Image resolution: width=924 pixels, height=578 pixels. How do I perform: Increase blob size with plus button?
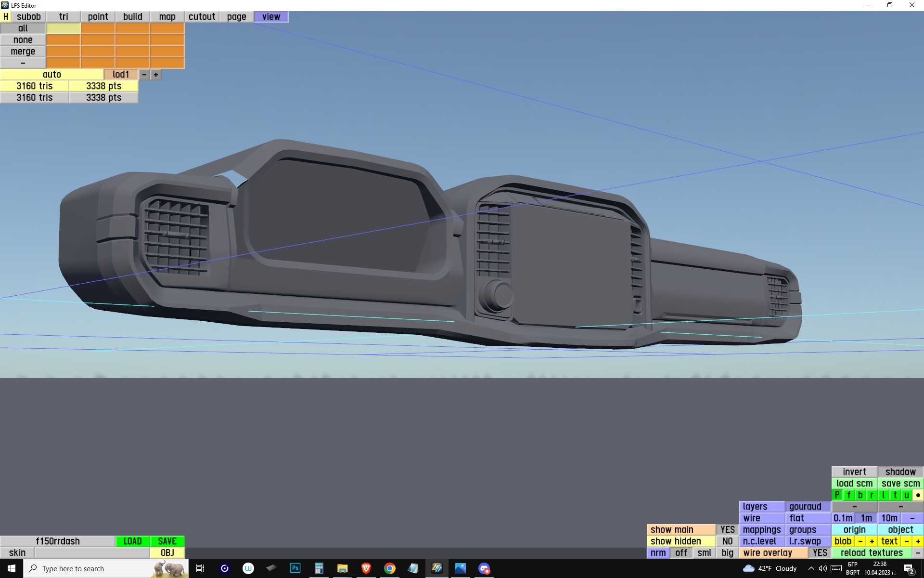pyautogui.click(x=872, y=541)
